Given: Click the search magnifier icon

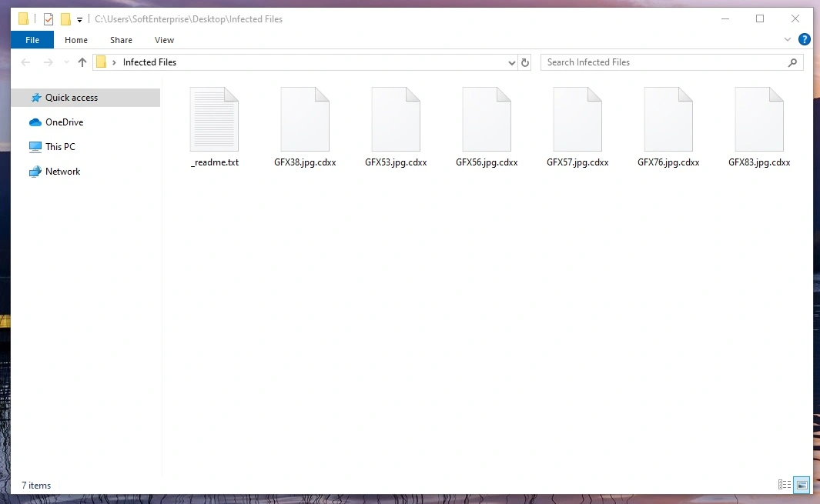Looking at the screenshot, I should click(x=793, y=62).
